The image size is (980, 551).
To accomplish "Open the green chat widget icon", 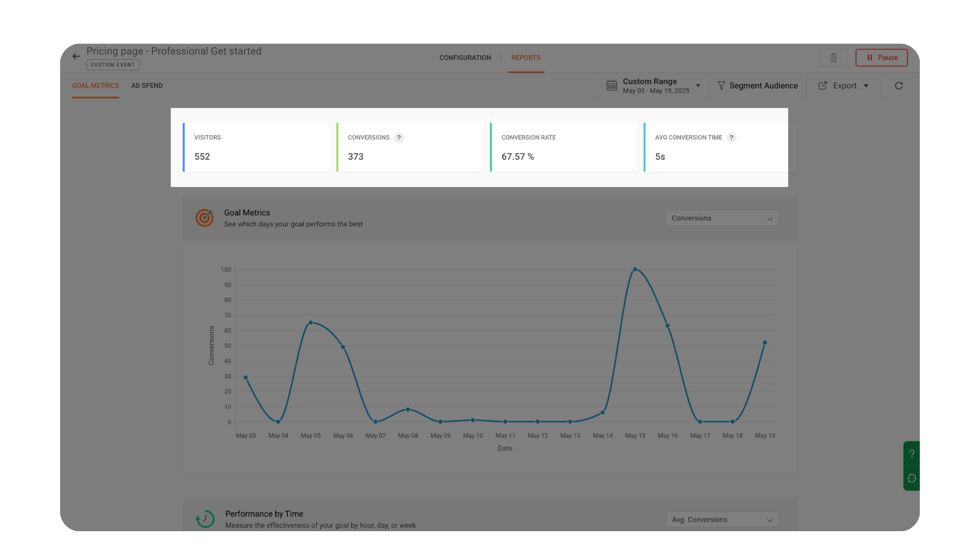I will tap(912, 479).
